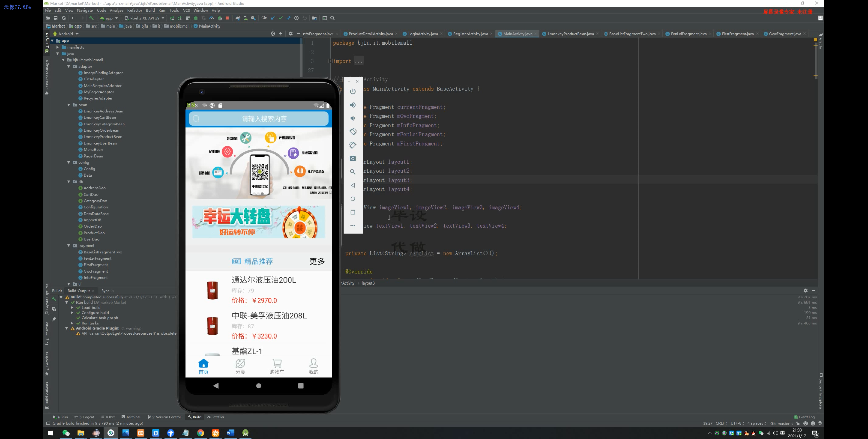This screenshot has height=439, width=868.
Task: Open Git history clock icon
Action: 296,18
